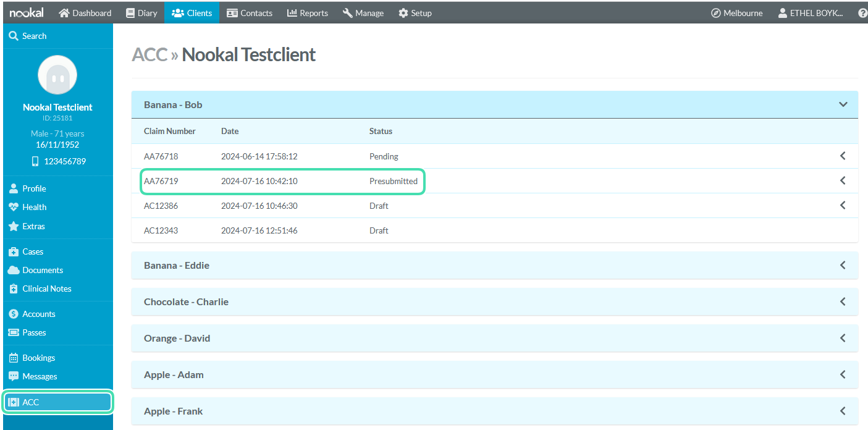
Task: Click the phone icon beside 123456789
Action: point(35,161)
